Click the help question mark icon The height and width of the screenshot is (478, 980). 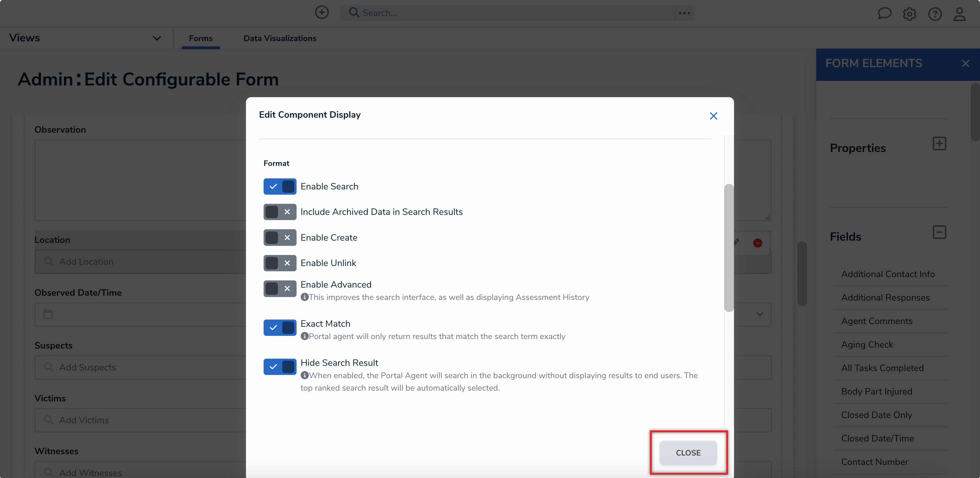tap(934, 14)
